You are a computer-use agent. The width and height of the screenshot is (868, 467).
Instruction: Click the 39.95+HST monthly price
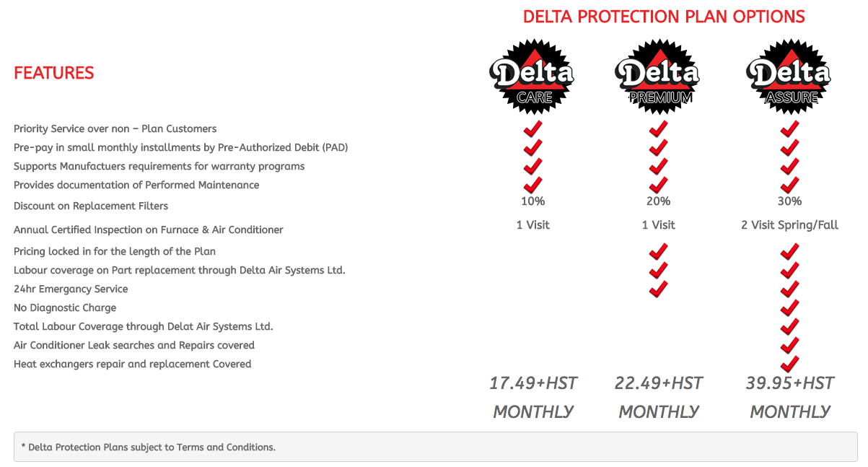coord(790,397)
